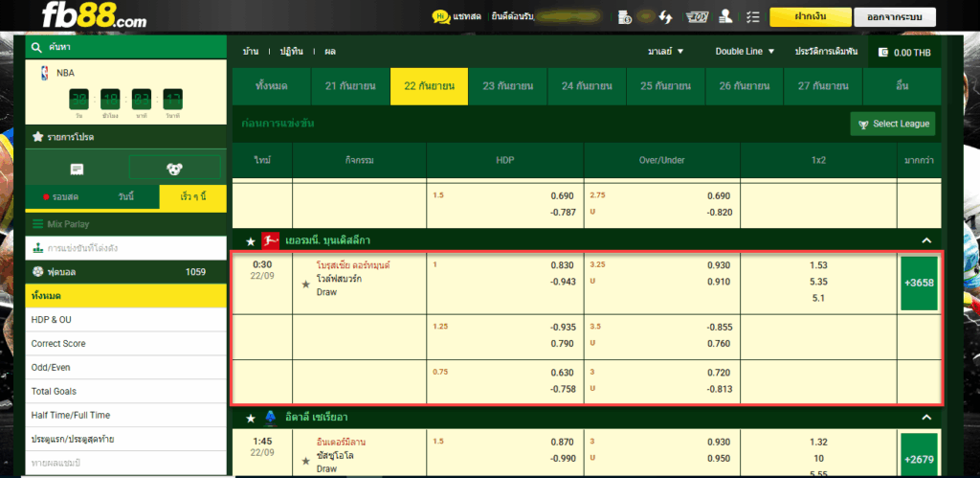Select Total Goals bet type
Viewport: 980px width, 478px height.
tap(125, 391)
